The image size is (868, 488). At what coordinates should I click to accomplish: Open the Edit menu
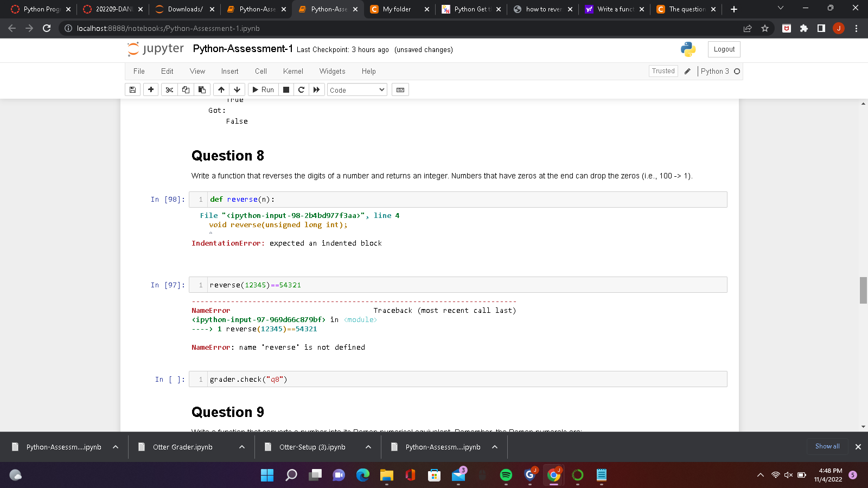(x=167, y=71)
